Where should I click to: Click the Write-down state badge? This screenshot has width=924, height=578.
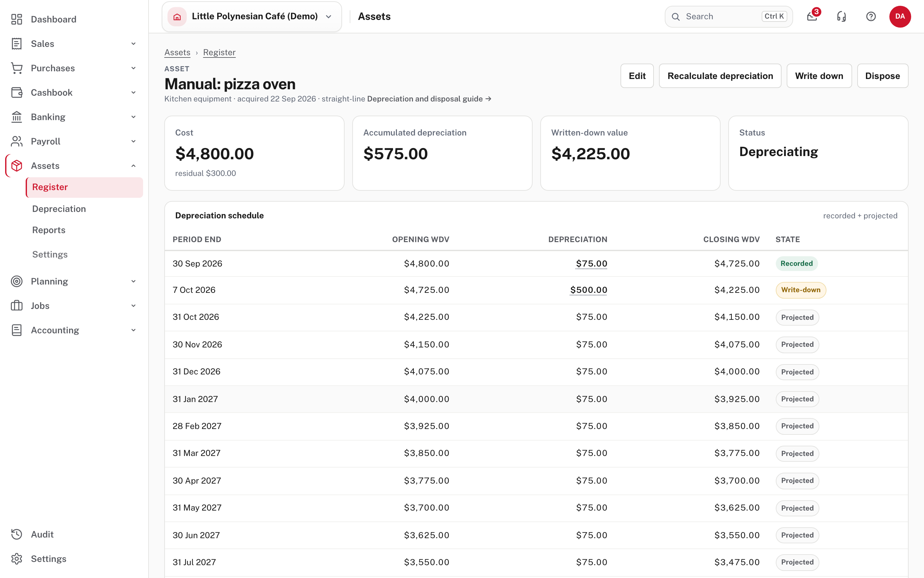(801, 290)
